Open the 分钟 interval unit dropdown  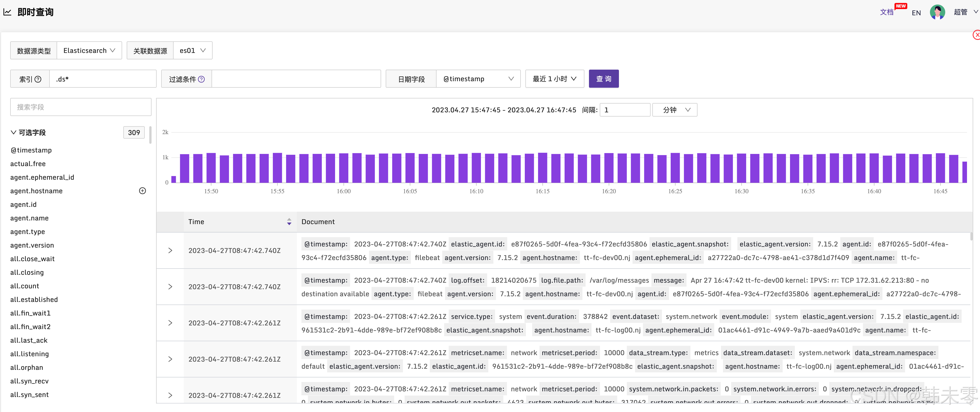click(x=675, y=110)
